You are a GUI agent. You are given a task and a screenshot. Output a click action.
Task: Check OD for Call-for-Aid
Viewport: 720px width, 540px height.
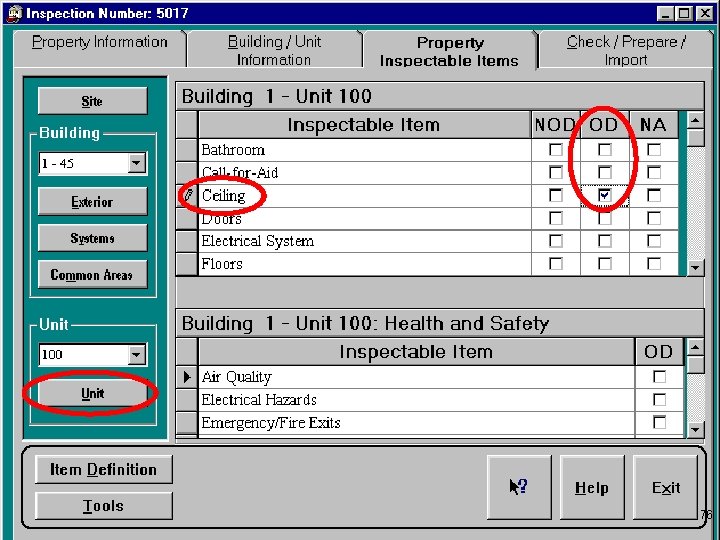point(605,173)
